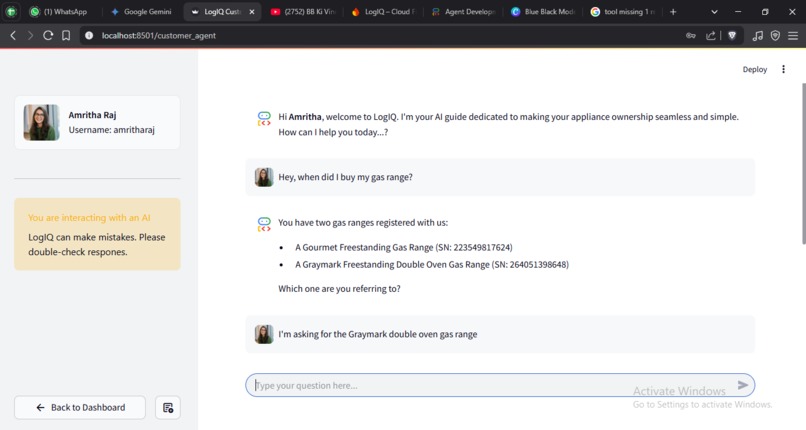Click 'Which one are you referring to?' text
806x430 pixels.
(x=339, y=289)
